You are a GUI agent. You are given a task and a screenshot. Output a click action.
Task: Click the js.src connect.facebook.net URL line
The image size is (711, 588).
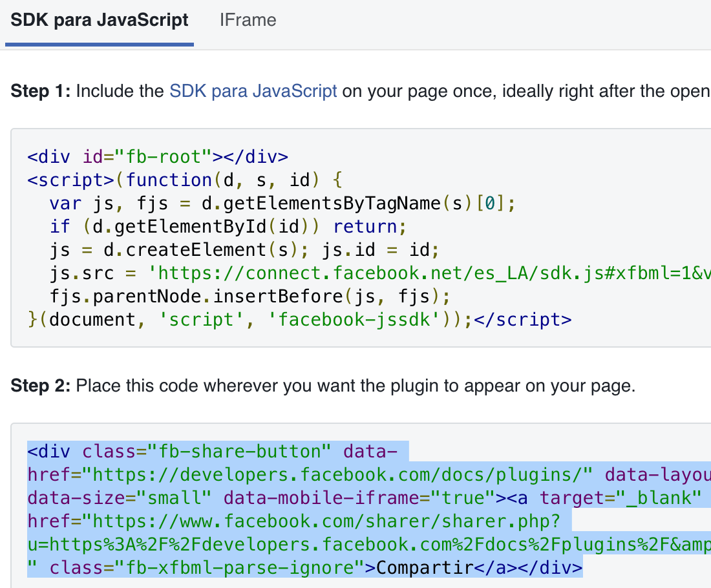[380, 273]
